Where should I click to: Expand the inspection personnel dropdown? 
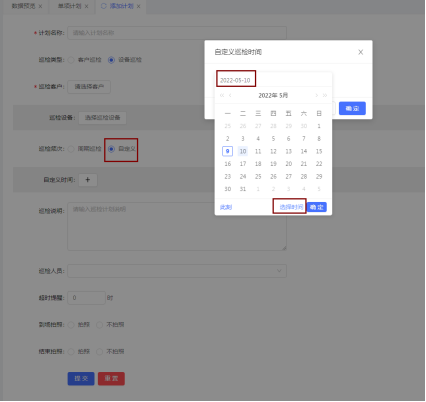(177, 271)
